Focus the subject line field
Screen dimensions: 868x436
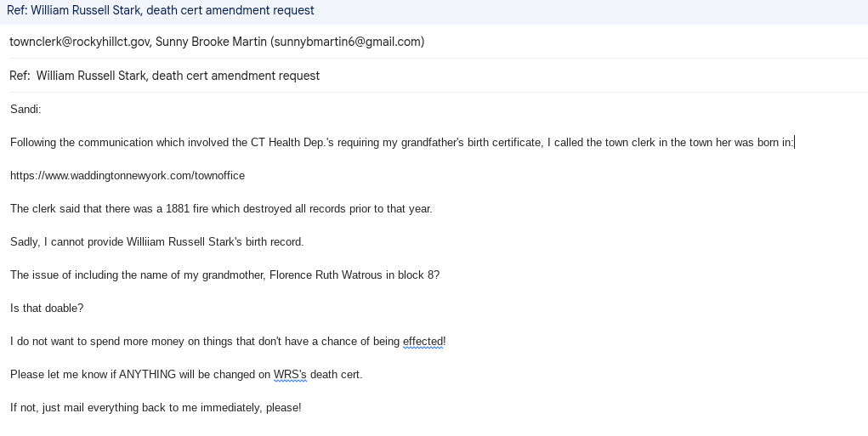point(439,76)
